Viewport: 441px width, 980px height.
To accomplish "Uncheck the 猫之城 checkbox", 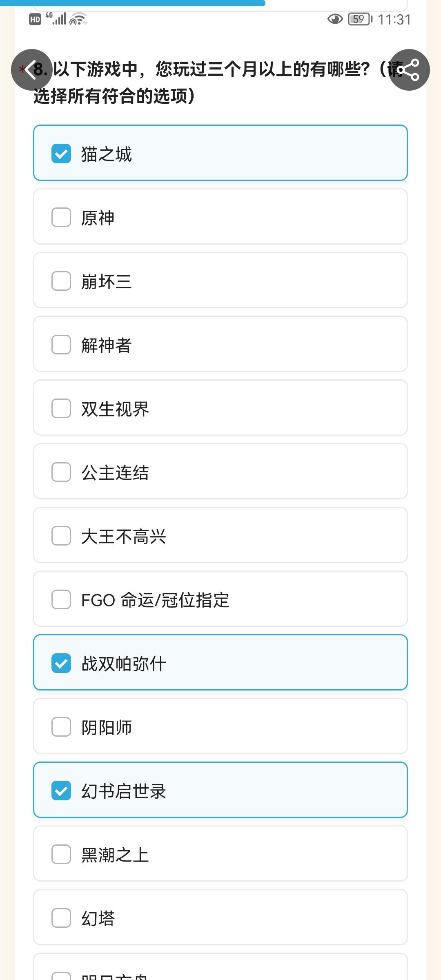I will click(61, 154).
